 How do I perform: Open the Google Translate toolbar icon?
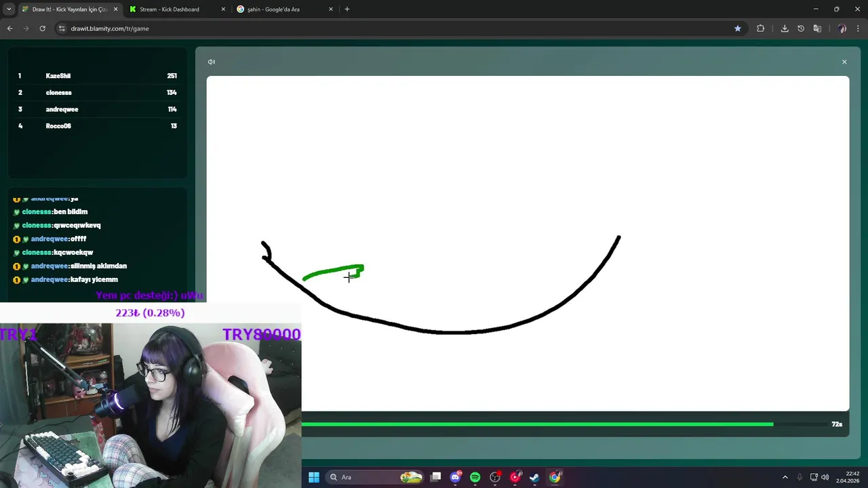tap(817, 28)
